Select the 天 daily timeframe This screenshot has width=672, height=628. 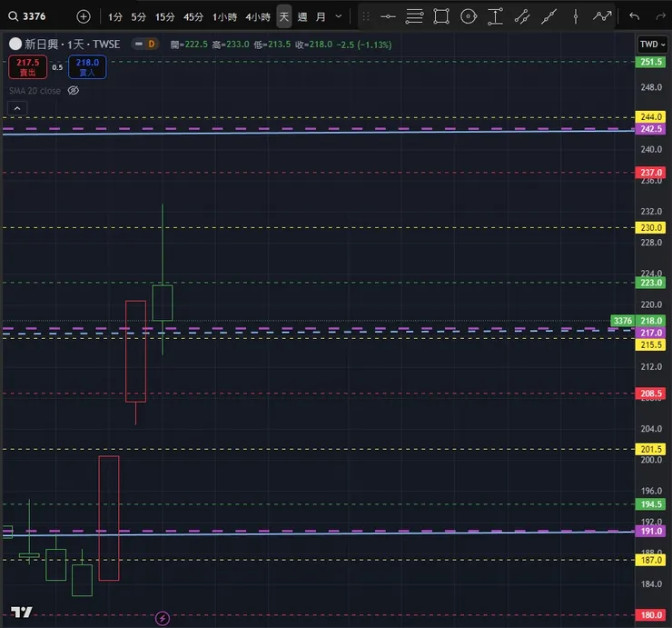pos(283,16)
